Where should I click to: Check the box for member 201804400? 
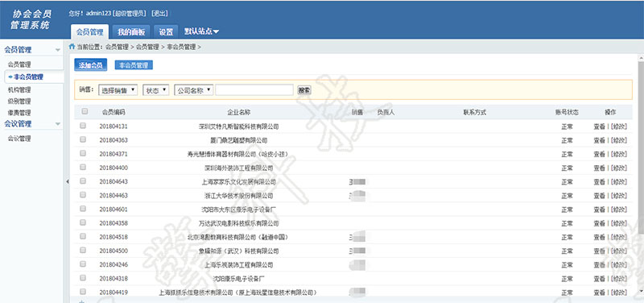click(x=83, y=167)
